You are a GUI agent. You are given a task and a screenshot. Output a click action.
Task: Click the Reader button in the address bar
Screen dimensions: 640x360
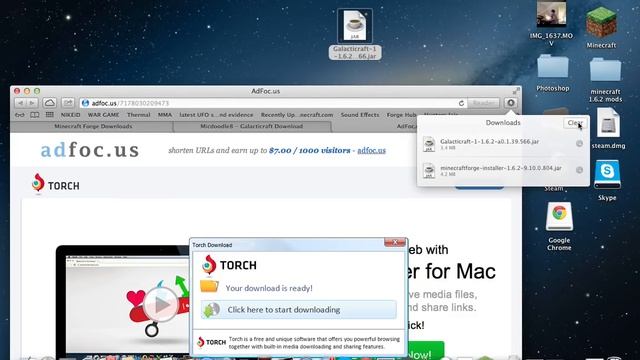coord(483,103)
